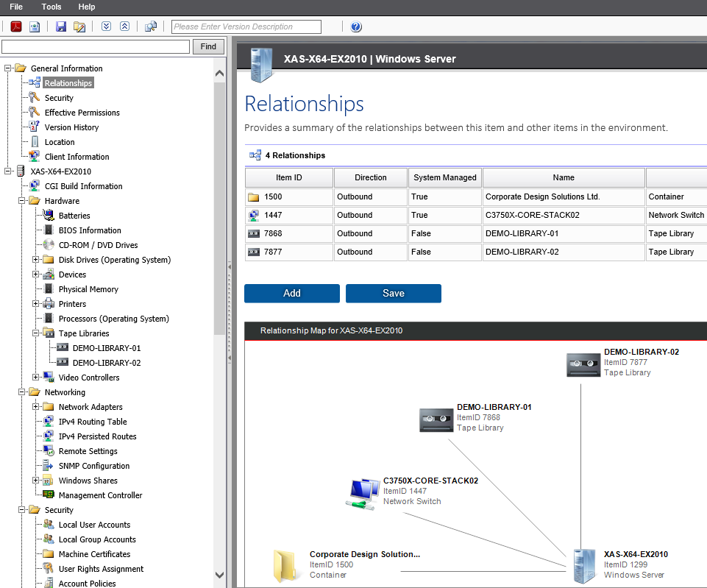The height and width of the screenshot is (588, 707).
Task: Click the export to email toolbar icon
Action: pyautogui.click(x=35, y=26)
